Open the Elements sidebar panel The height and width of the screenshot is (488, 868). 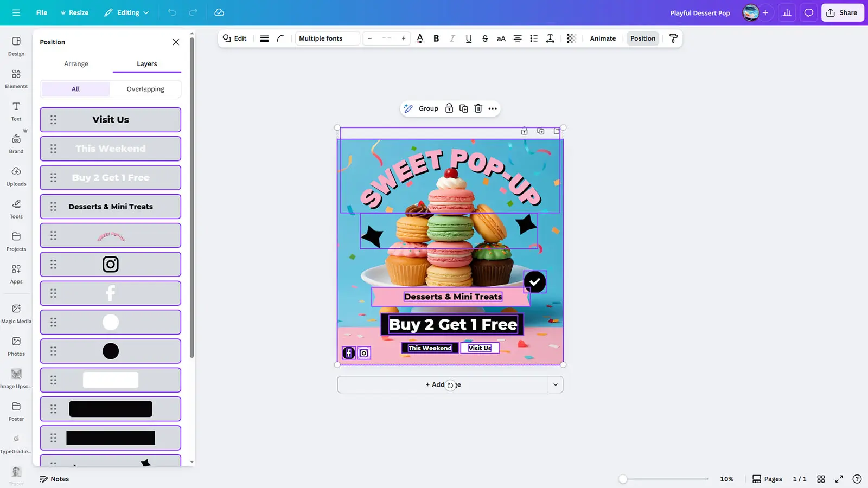(x=16, y=79)
